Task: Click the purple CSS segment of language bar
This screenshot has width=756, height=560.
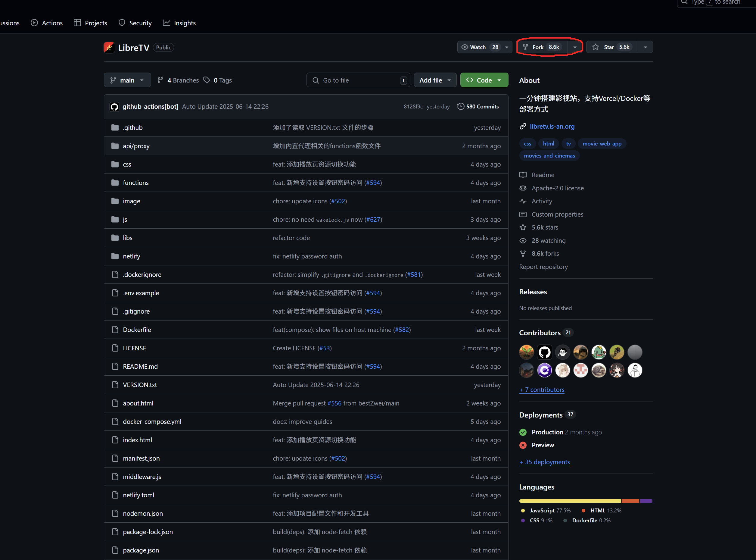Action: 646,501
